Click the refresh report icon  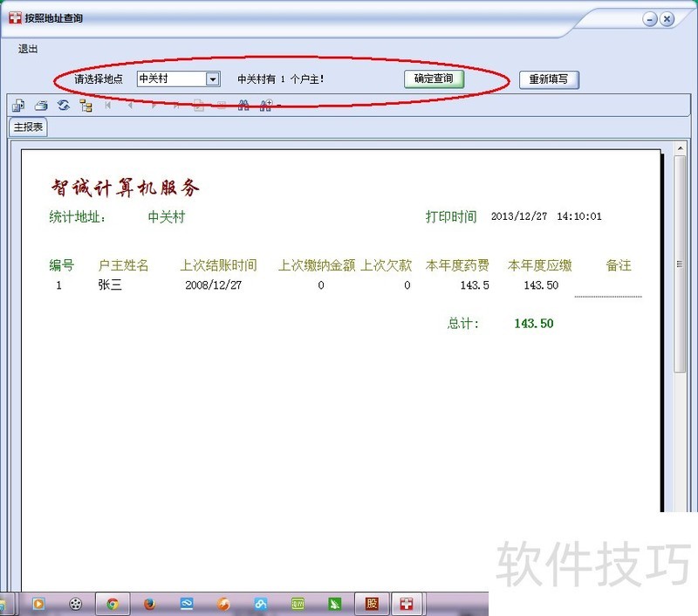[64, 106]
